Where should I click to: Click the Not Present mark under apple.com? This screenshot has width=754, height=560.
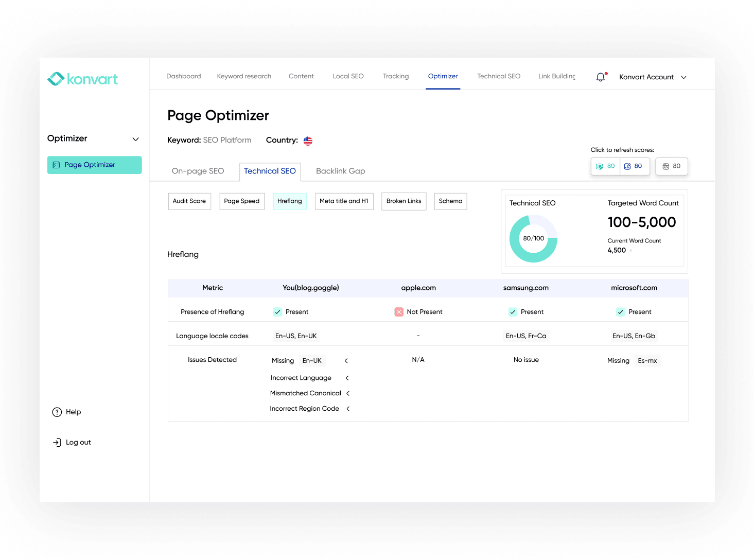point(398,311)
